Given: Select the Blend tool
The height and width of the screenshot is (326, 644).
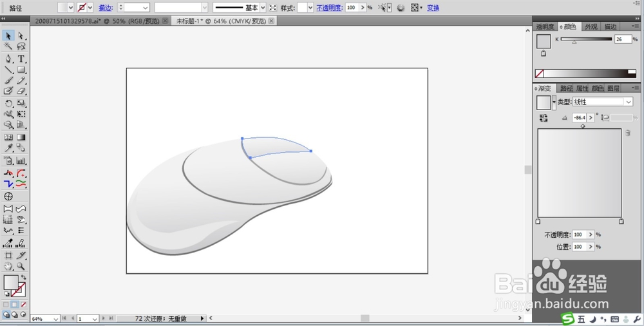Looking at the screenshot, I should coord(21,148).
